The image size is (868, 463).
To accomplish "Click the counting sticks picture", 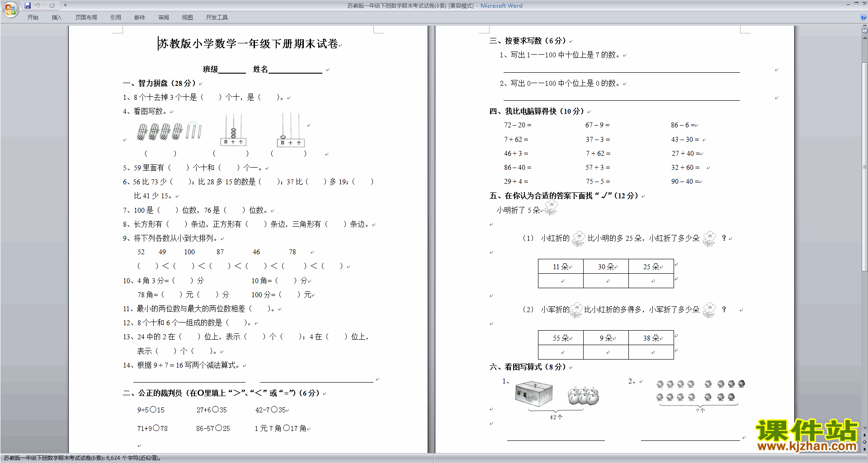I will 170,131.
